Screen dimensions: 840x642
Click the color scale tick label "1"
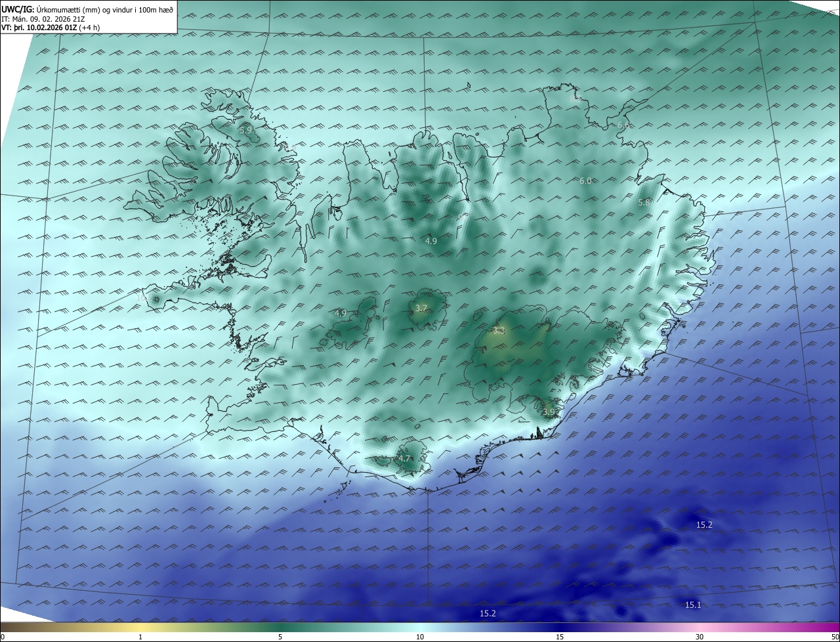tap(140, 637)
